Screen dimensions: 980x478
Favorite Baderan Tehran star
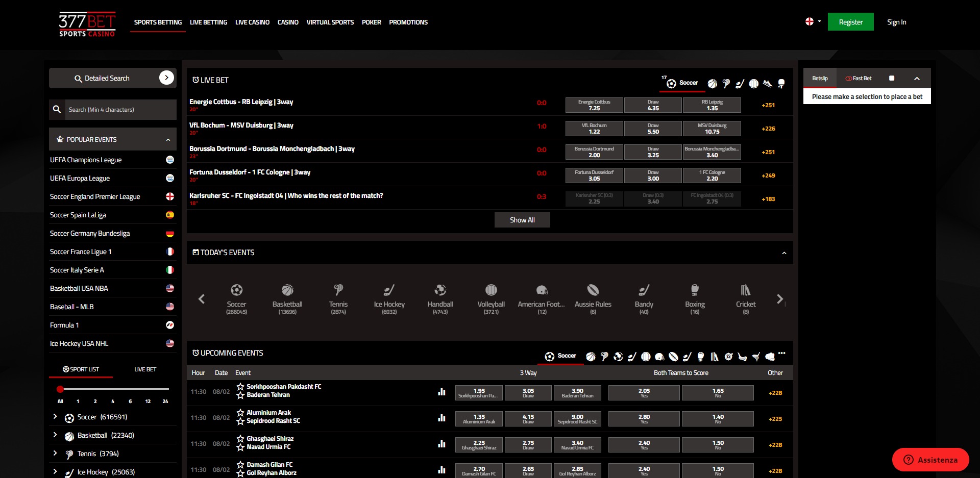(240, 395)
